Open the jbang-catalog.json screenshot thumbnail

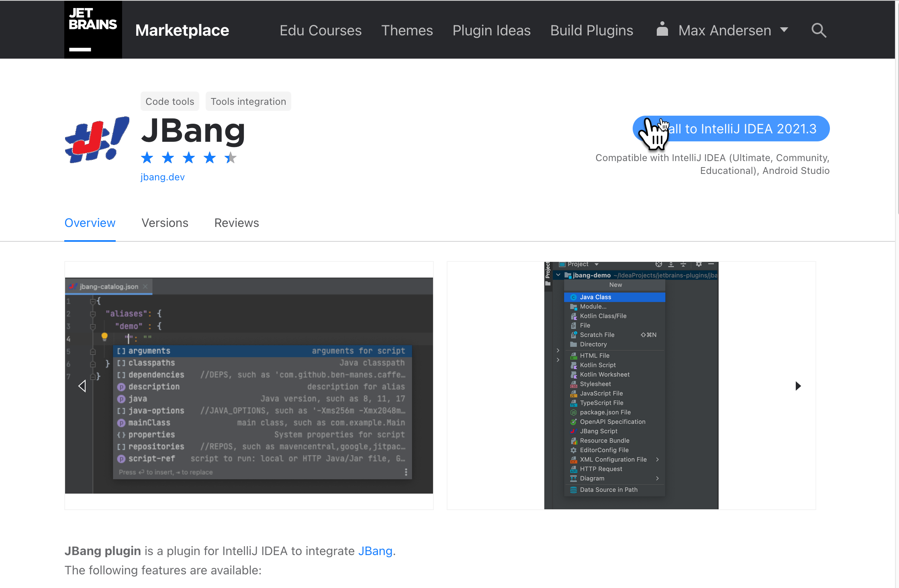click(x=249, y=386)
